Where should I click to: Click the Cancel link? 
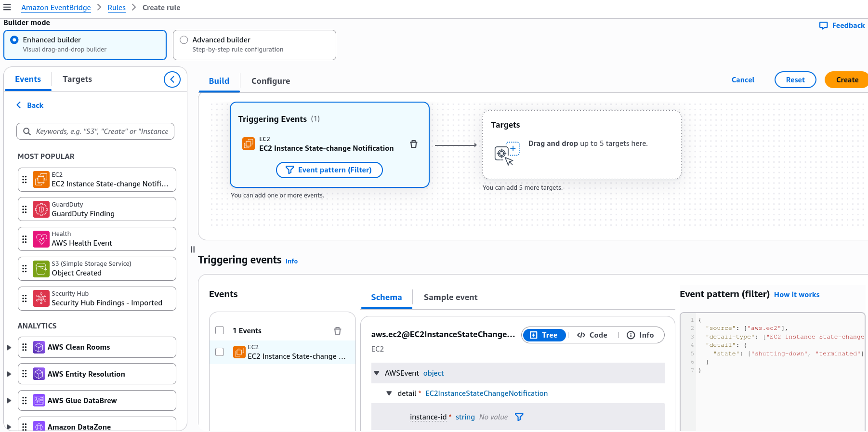pyautogui.click(x=743, y=80)
